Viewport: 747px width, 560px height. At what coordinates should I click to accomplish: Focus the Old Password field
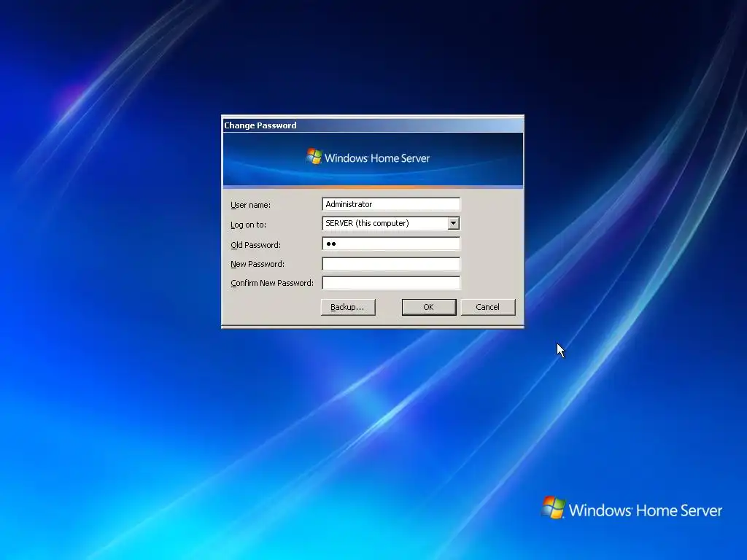[x=391, y=244]
